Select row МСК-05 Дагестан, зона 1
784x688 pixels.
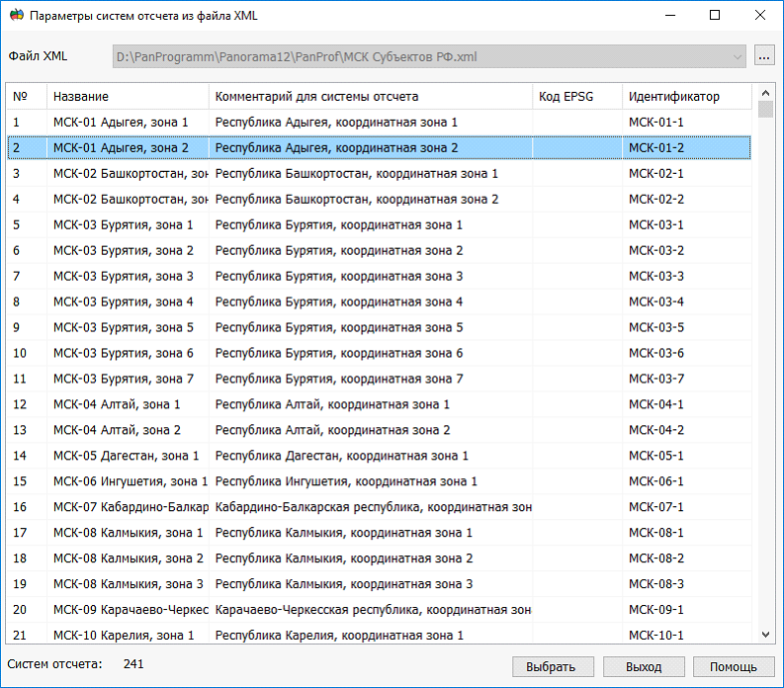tap(379, 456)
